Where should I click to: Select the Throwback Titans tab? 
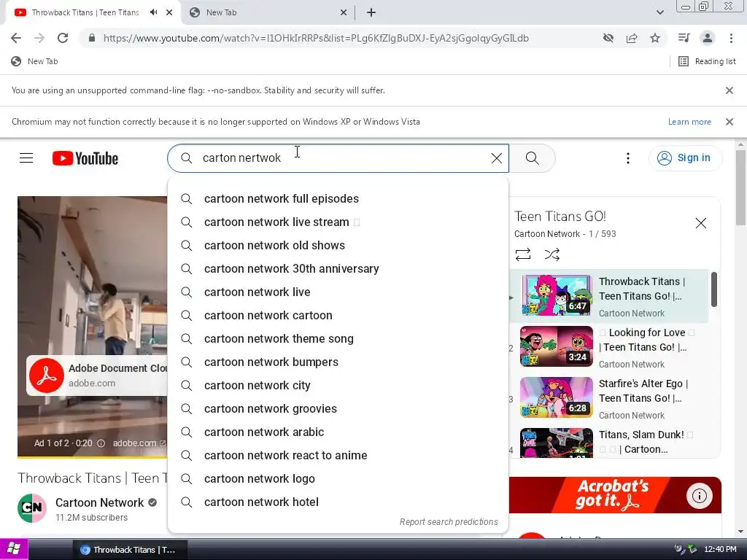(85, 12)
